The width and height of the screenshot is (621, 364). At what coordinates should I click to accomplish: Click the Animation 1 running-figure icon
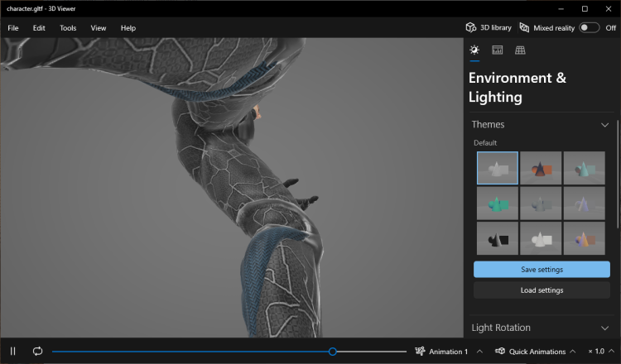[x=421, y=352]
